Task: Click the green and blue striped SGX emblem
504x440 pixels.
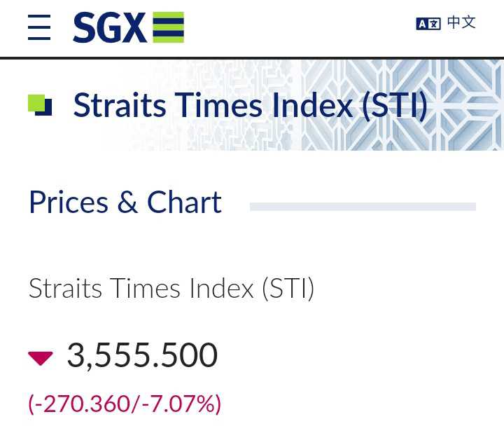Action: coord(168,28)
